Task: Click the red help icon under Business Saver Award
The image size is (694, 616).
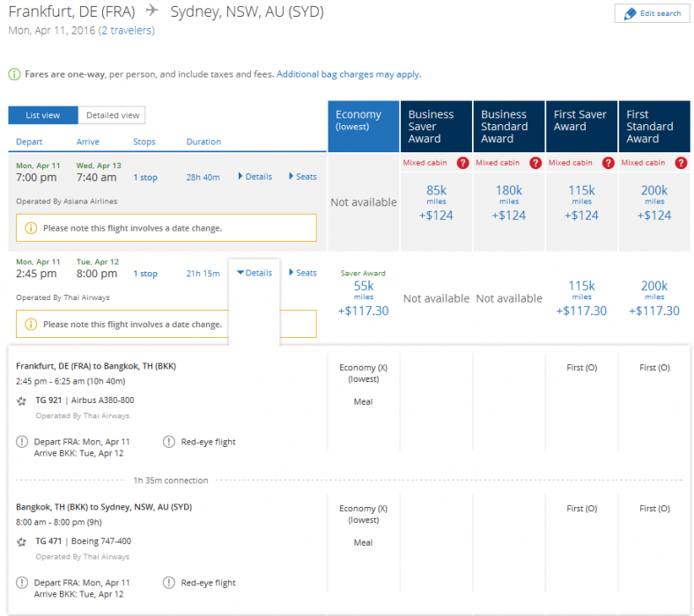Action: [462, 163]
